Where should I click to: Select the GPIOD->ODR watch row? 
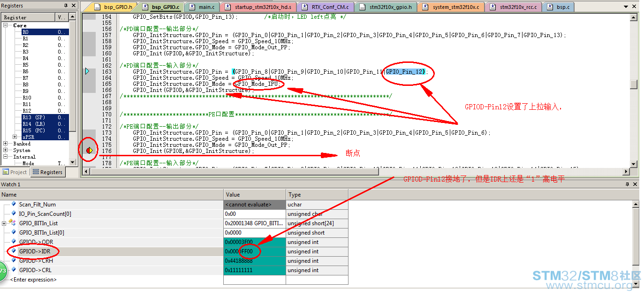174,242
